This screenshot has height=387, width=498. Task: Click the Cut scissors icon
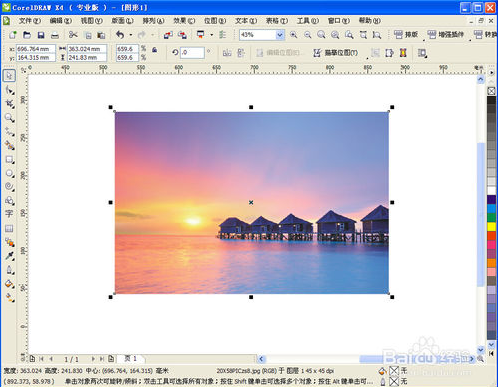[73, 35]
